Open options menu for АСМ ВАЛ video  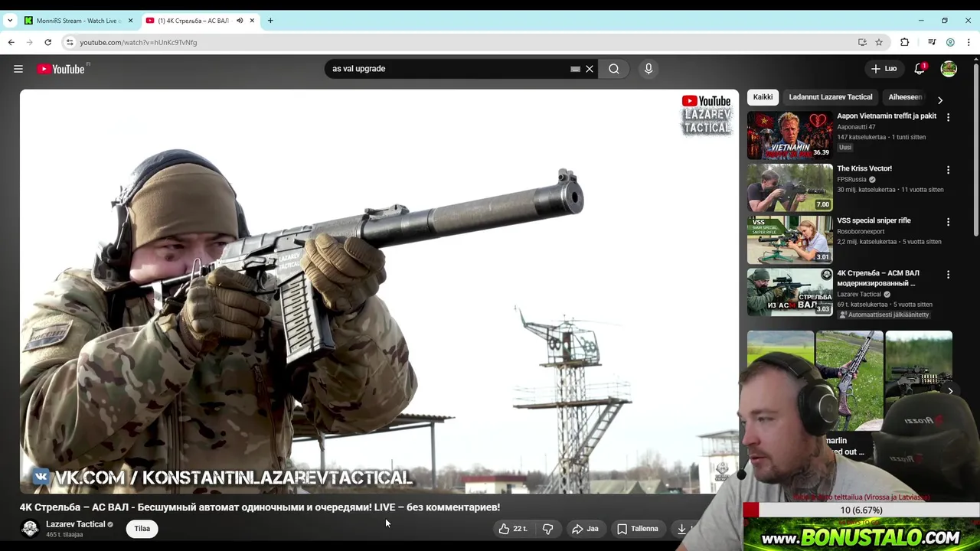point(948,275)
